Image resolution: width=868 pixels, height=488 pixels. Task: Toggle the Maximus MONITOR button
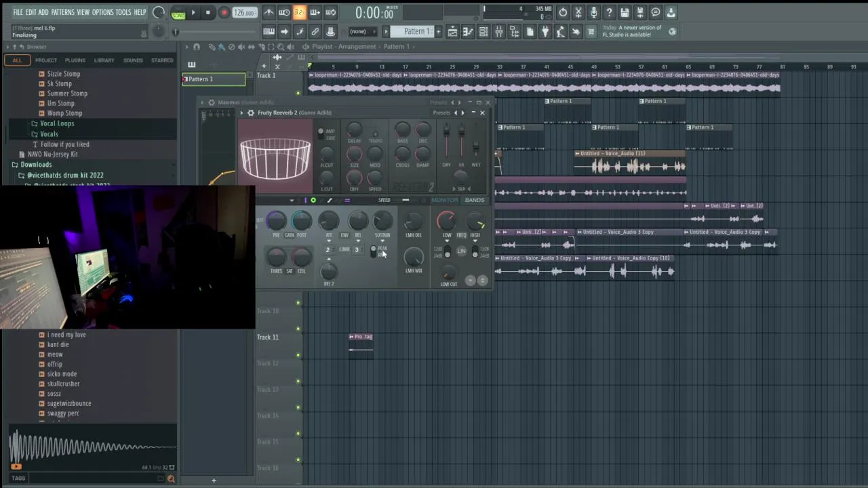click(x=444, y=200)
